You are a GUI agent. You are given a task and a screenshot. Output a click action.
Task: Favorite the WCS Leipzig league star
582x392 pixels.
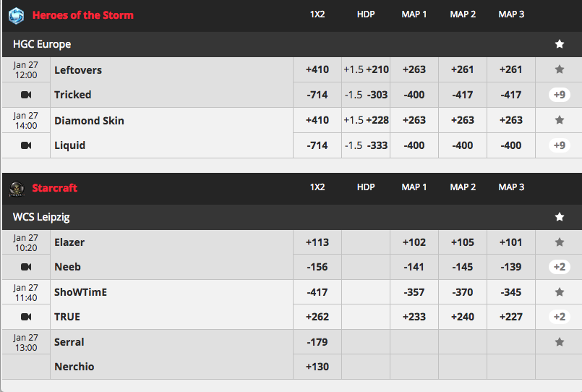point(560,217)
